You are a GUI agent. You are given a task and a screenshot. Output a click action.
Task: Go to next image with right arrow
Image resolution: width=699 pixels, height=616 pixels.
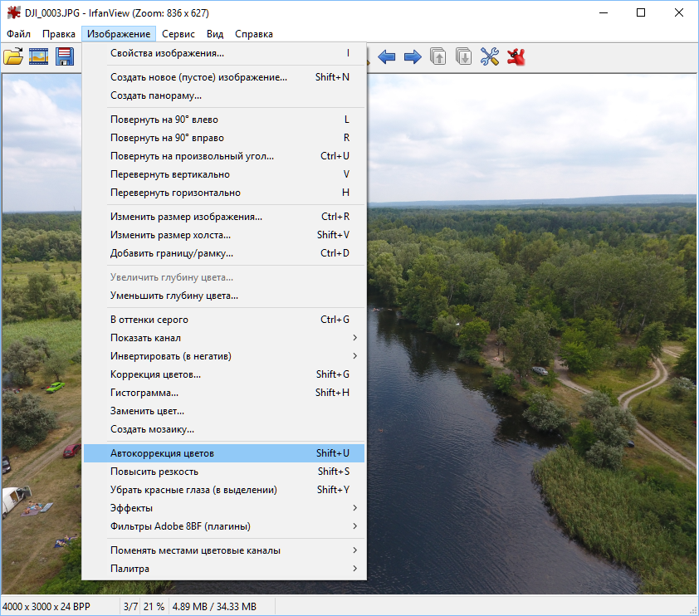tap(412, 56)
